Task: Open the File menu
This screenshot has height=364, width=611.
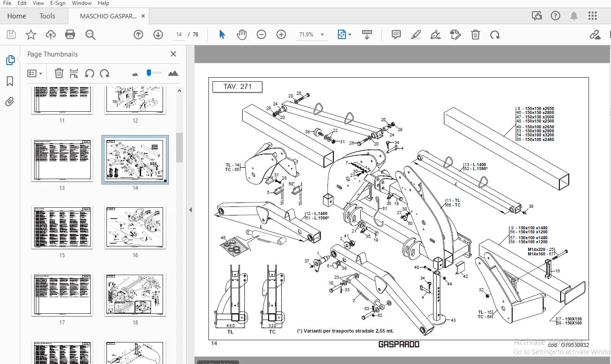Action: tap(7, 3)
